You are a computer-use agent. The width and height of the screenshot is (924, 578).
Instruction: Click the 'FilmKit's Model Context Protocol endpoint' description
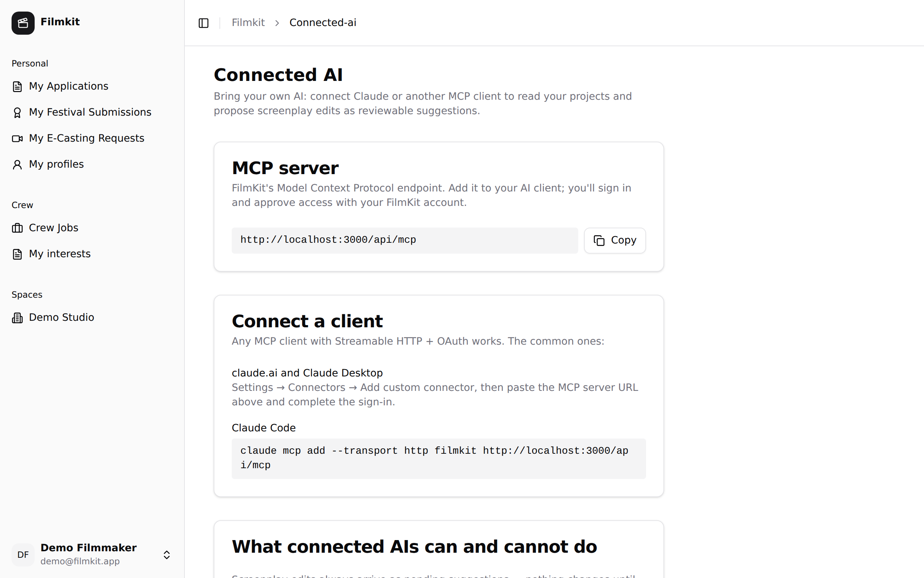coord(431,195)
